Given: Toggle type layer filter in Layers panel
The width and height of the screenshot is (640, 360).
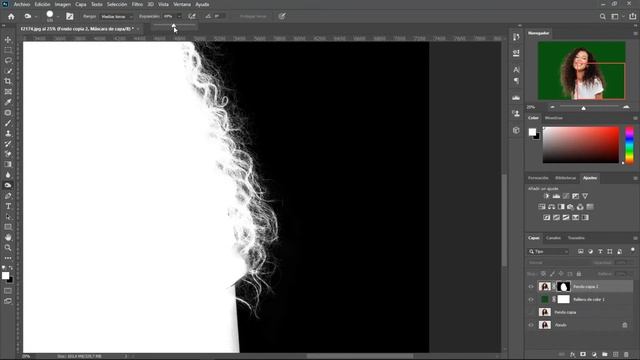Looking at the screenshot, I should 600,251.
